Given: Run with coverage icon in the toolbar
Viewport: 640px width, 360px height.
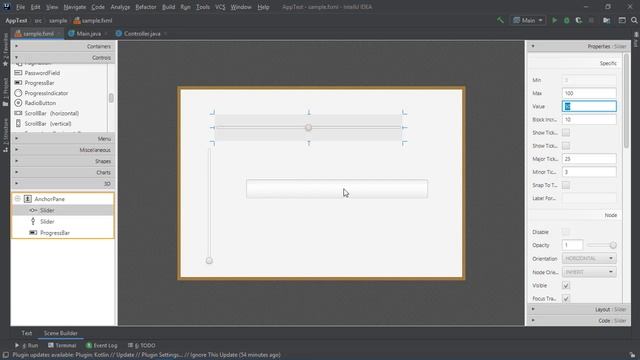Looking at the screenshot, I should pos(579,20).
